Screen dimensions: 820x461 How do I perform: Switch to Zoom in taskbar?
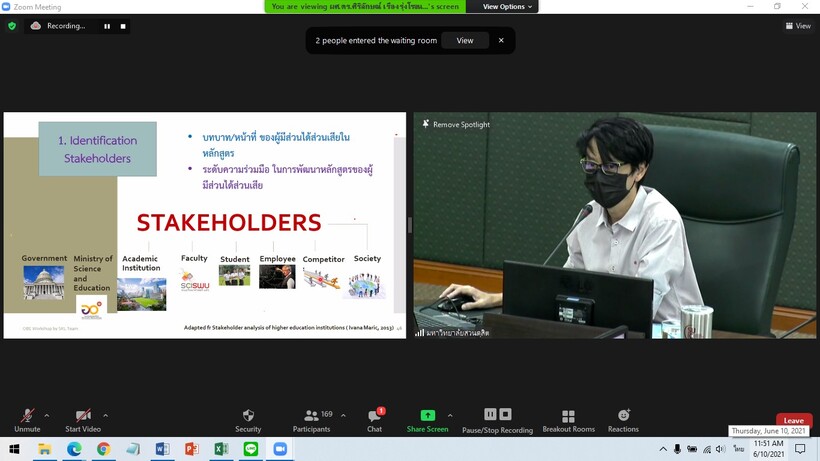pyautogui.click(x=280, y=449)
